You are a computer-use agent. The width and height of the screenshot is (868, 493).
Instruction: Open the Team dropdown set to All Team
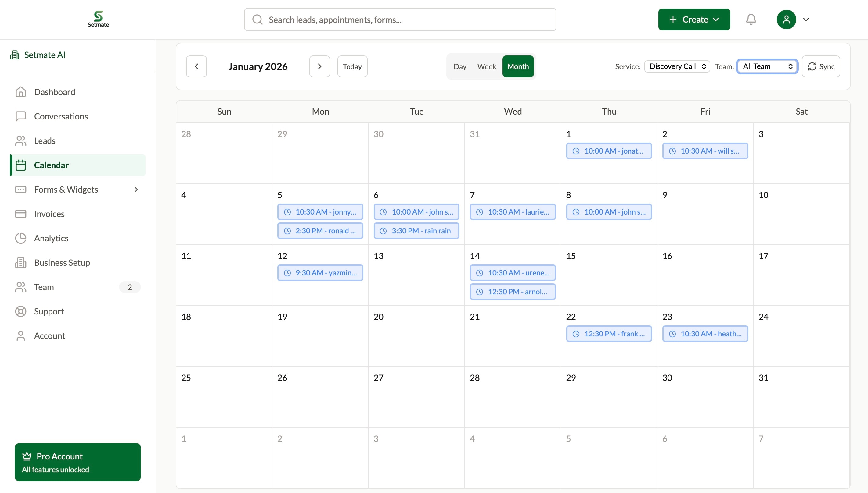click(767, 66)
